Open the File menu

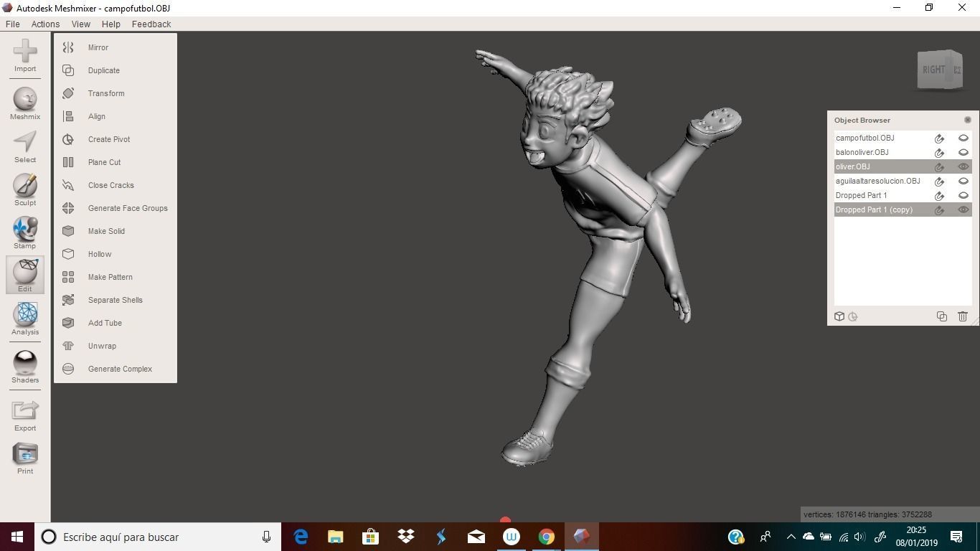(x=13, y=24)
